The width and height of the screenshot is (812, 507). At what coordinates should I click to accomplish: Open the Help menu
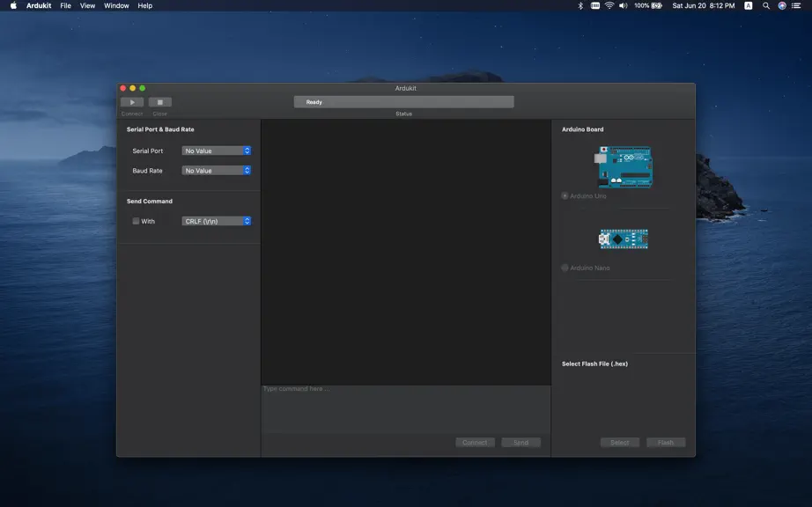(x=145, y=5)
